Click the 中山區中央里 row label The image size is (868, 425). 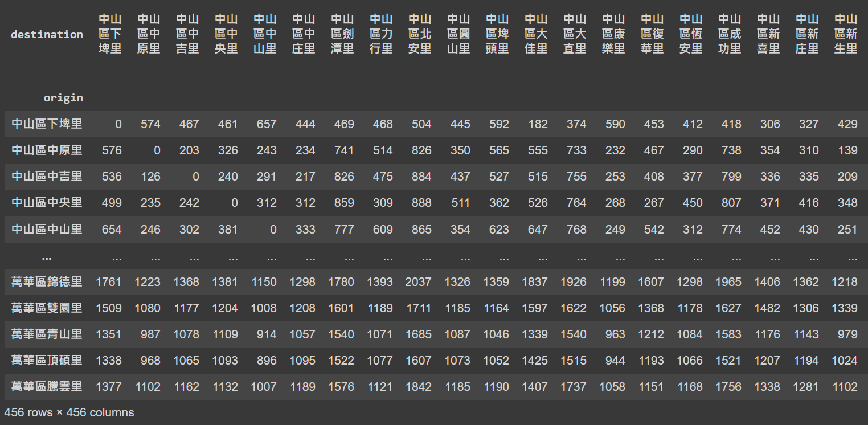pyautogui.click(x=47, y=202)
